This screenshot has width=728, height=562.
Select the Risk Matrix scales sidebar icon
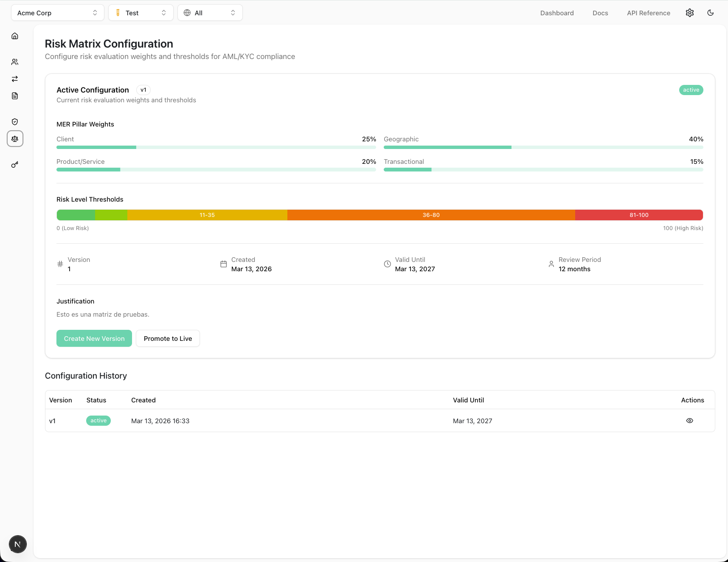(15, 139)
